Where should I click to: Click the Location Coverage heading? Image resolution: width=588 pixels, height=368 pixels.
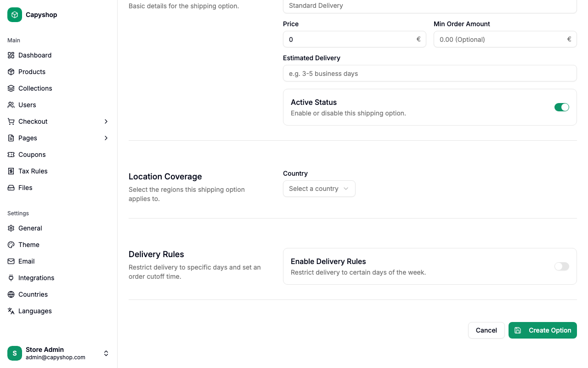click(165, 177)
